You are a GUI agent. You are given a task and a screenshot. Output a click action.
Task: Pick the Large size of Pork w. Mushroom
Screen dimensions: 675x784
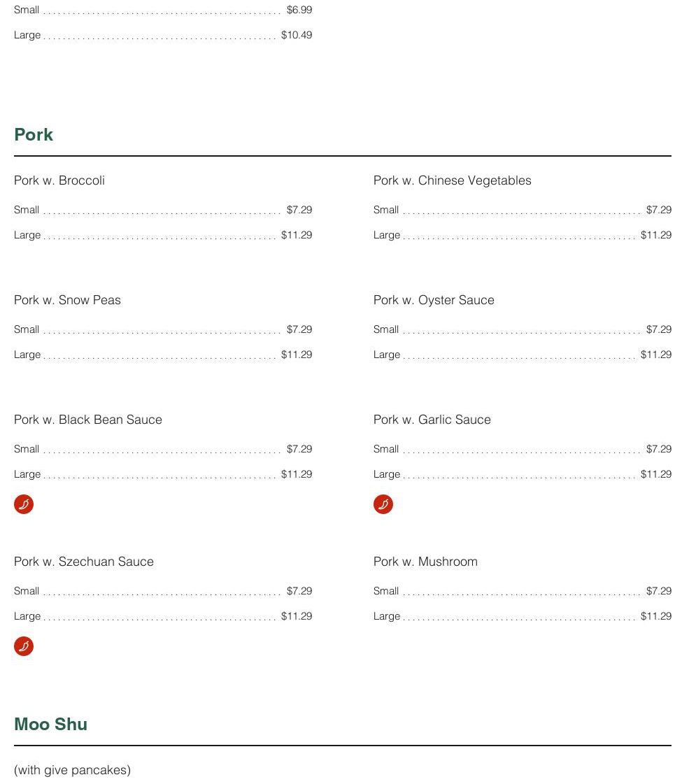(x=387, y=616)
